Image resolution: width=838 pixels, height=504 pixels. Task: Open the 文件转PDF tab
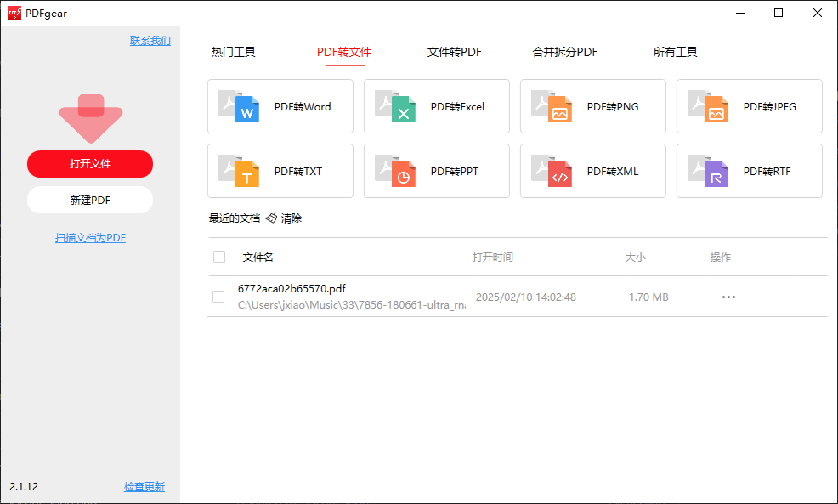click(x=454, y=52)
